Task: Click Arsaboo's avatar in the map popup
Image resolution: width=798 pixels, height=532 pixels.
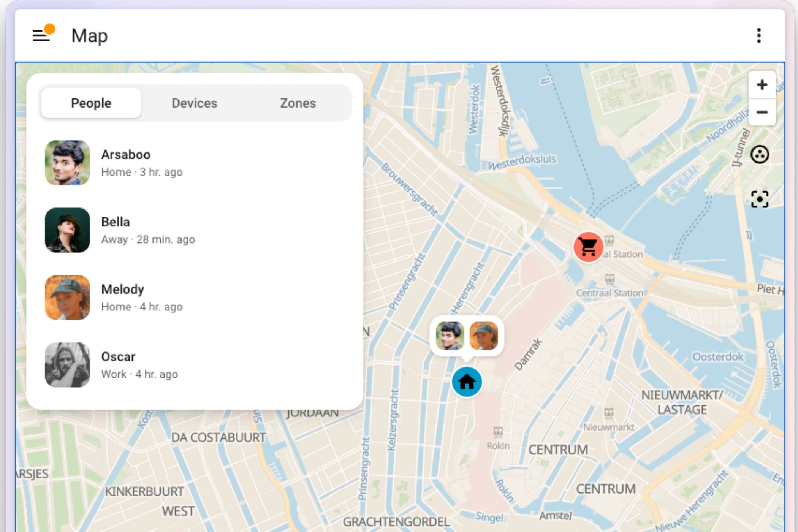Action: click(x=450, y=336)
